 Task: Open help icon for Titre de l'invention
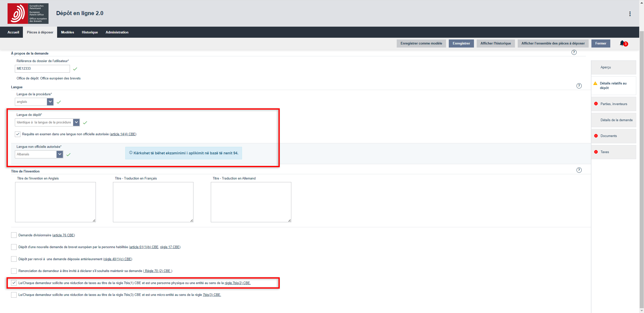pos(579,170)
